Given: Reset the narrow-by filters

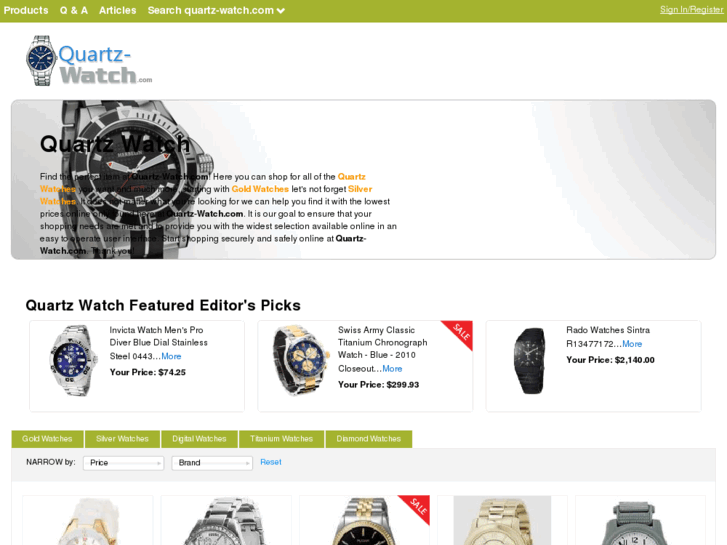Looking at the screenshot, I should click(x=271, y=462).
